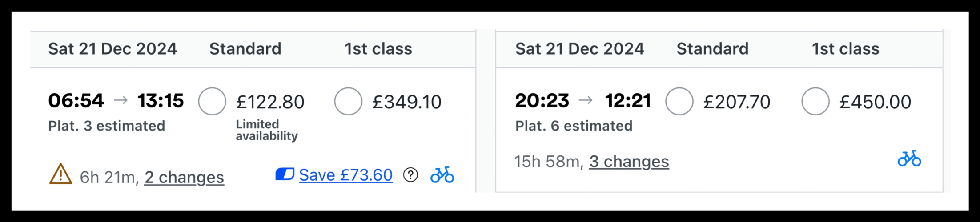Open the 2 changes journey details link

click(184, 178)
